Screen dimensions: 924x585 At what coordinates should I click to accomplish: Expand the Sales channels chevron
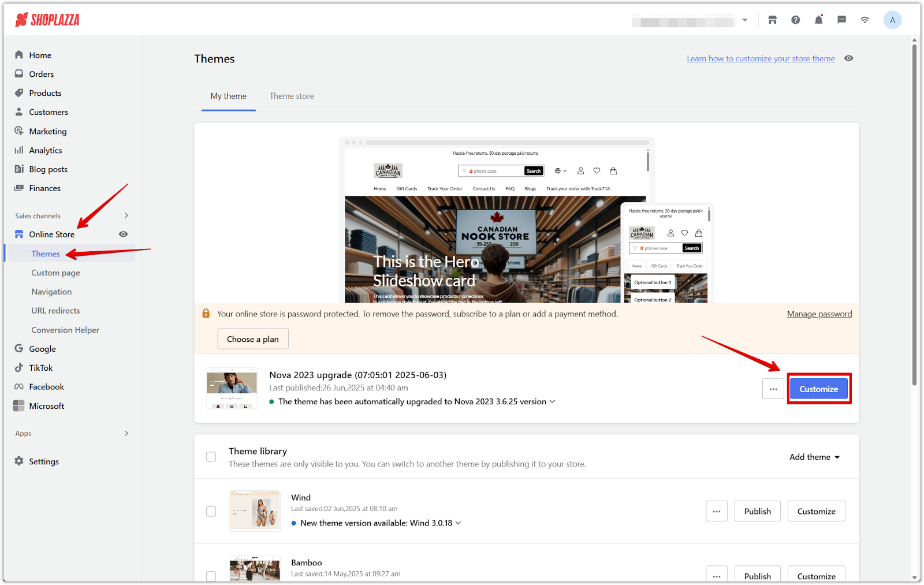126,215
